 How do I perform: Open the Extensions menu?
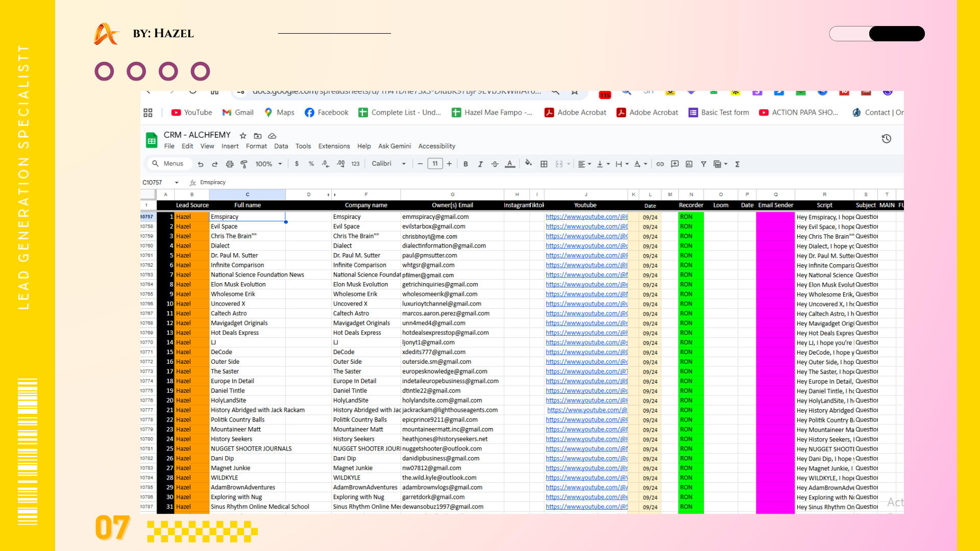pos(334,146)
